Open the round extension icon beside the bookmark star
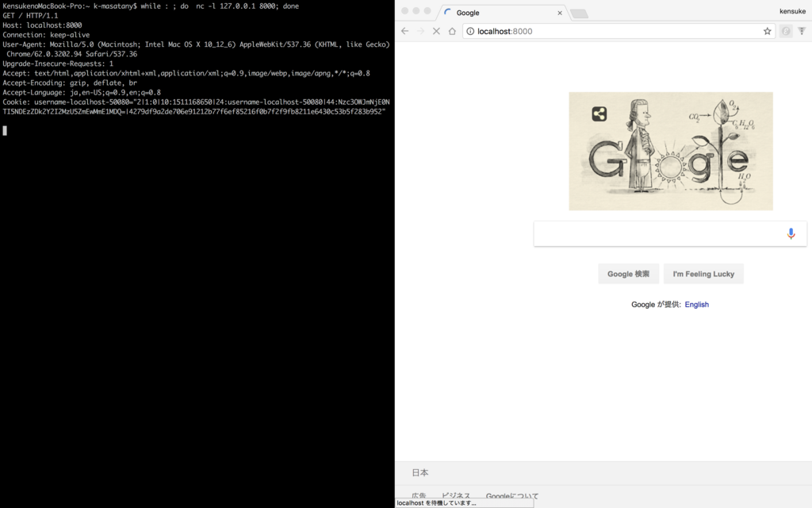 786,31
